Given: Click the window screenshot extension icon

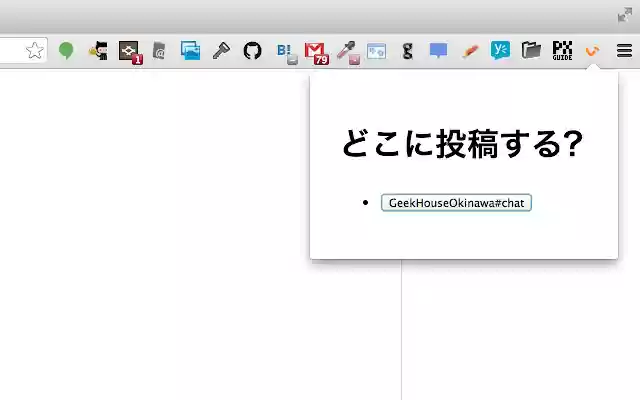Looking at the screenshot, I should 376,51.
